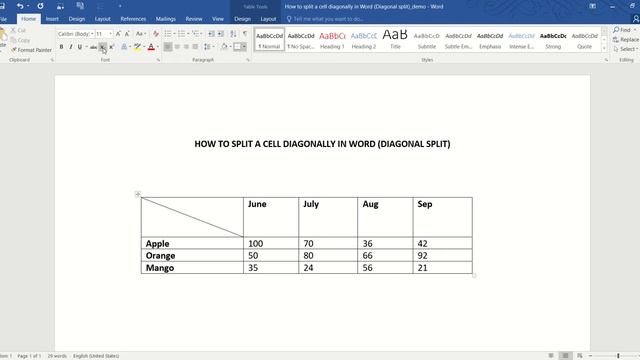Image resolution: width=640 pixels, height=360 pixels.
Task: Click Decrease Indent icon
Action: tap(211, 34)
